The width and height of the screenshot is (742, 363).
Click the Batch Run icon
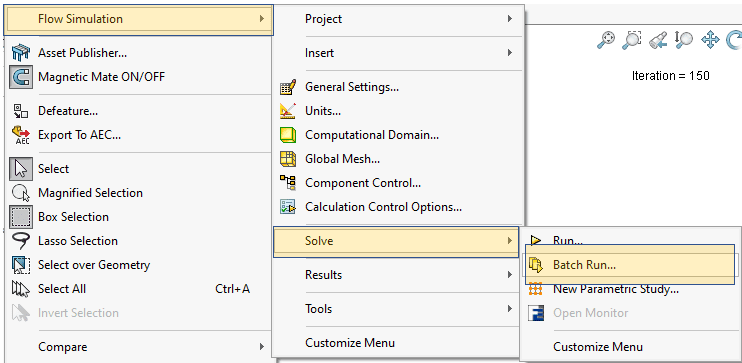click(536, 265)
